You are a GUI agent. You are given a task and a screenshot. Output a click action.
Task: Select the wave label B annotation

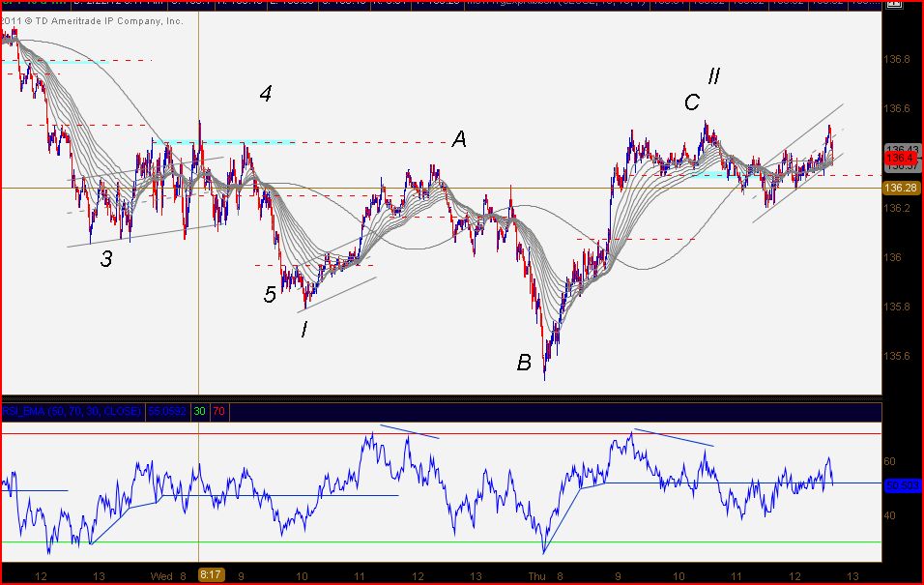524,362
